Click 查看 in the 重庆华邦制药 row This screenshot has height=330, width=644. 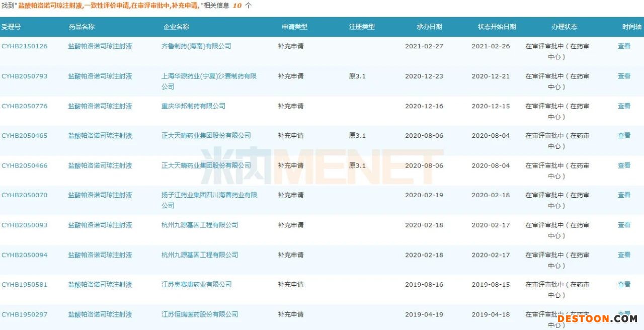(x=624, y=106)
